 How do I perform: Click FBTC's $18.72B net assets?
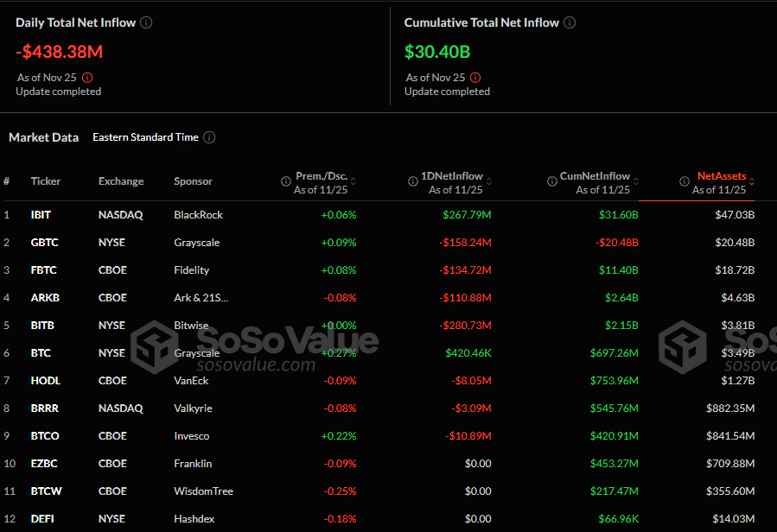(x=735, y=270)
